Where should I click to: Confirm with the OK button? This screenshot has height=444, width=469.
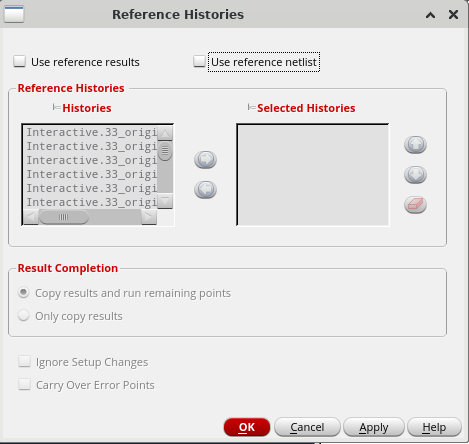pos(247,427)
